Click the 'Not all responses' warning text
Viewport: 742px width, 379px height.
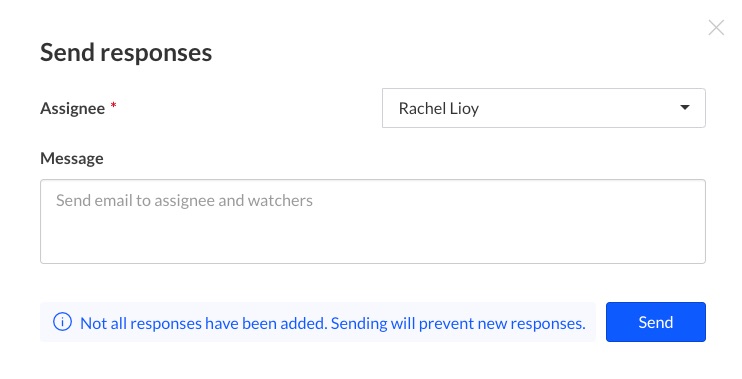(x=333, y=323)
